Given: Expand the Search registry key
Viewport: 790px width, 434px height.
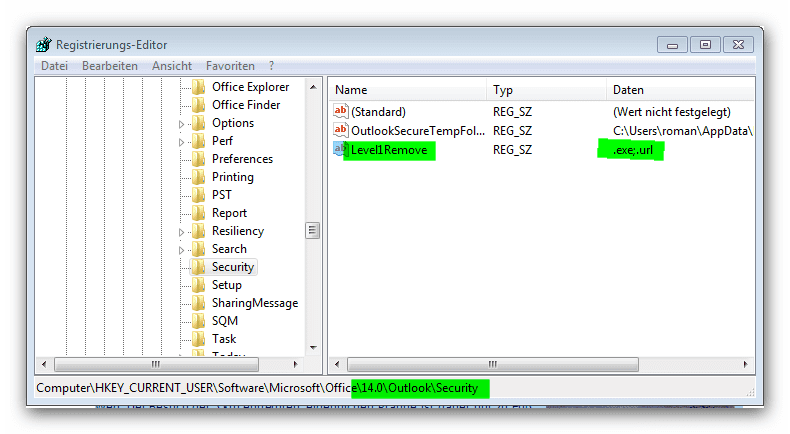Looking at the screenshot, I should [x=181, y=250].
